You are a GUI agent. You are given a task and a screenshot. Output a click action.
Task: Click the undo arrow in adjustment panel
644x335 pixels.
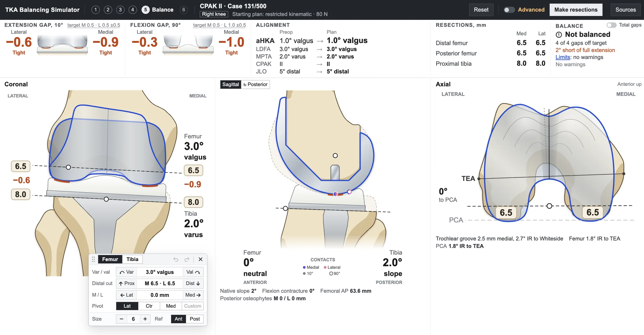176,259
